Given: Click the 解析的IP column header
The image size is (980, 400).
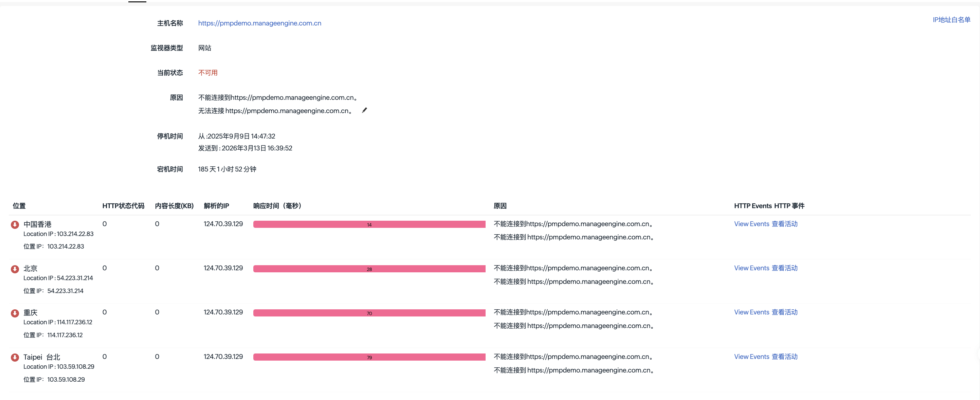Looking at the screenshot, I should (x=216, y=206).
